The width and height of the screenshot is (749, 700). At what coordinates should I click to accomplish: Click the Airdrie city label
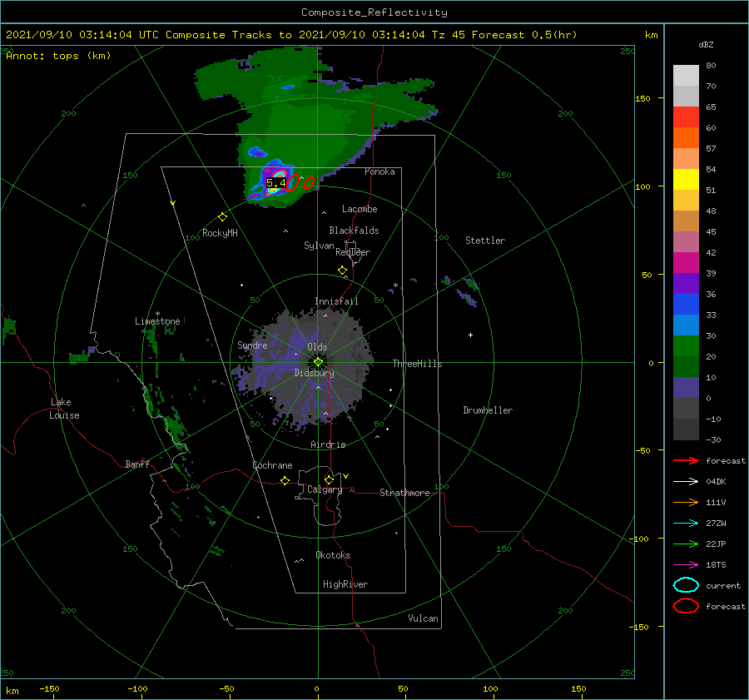(x=328, y=444)
